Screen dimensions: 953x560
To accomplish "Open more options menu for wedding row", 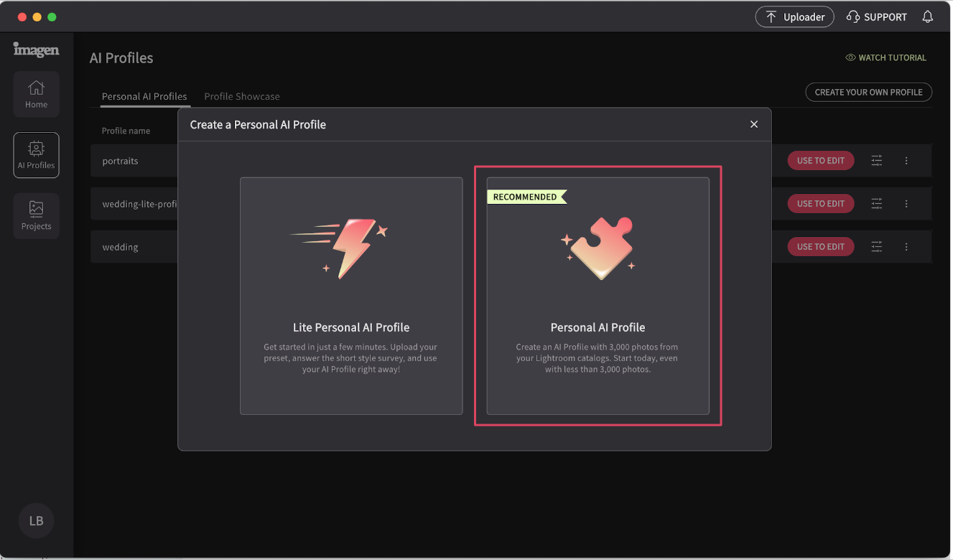I will point(906,247).
